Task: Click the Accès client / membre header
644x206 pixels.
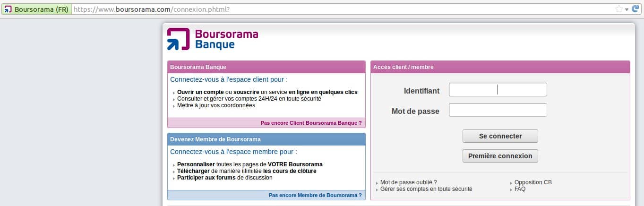Action: (x=500, y=67)
